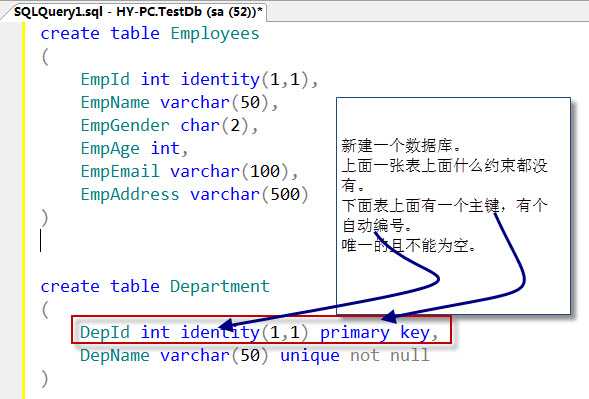Viewport: 589px width, 399px height.
Task: Click the 'EmpEmail' column name
Action: point(120,171)
